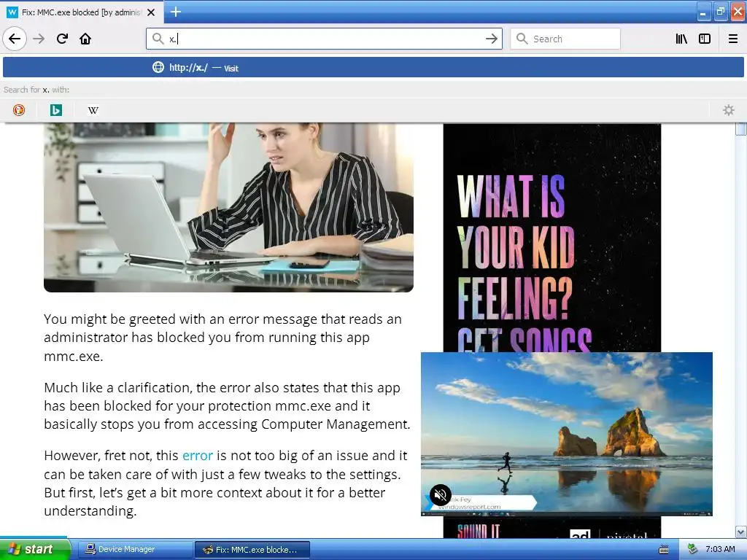Switch to Device Manager taskbar window
This screenshot has width=747, height=560.
coord(135,550)
